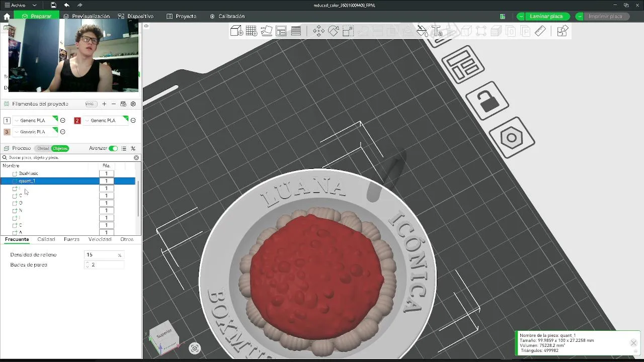Open filament 2 Generic PLA dropdown

[x=106, y=120]
